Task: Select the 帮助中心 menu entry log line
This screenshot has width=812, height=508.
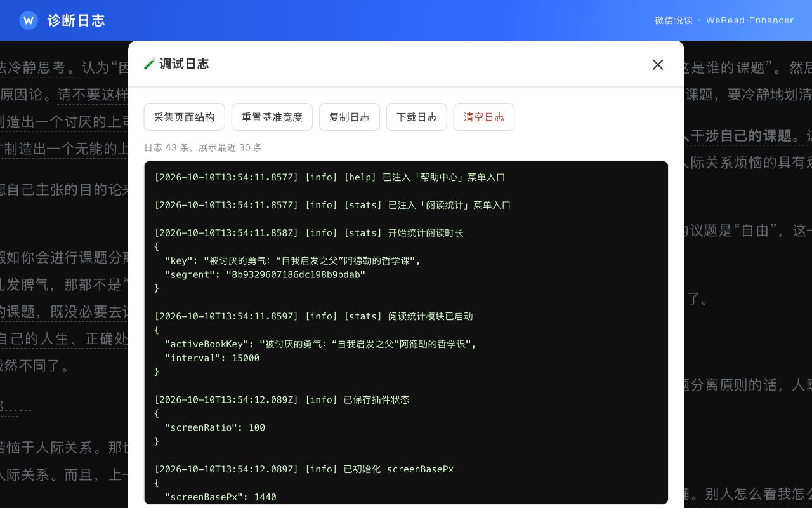Action: point(330,177)
